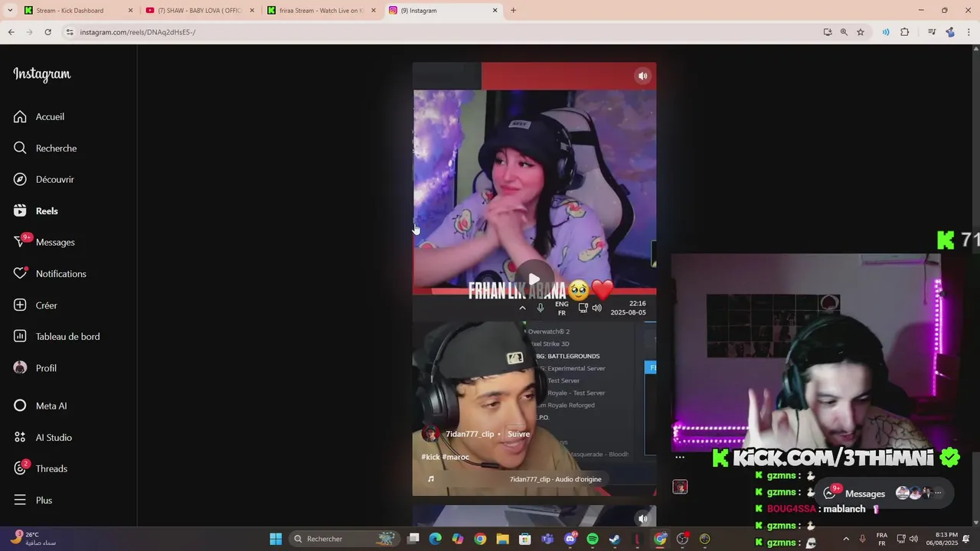Mute the current reel's audio

(x=643, y=76)
